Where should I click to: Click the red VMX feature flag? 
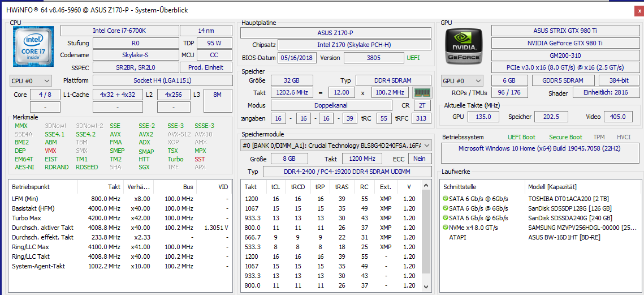50,151
